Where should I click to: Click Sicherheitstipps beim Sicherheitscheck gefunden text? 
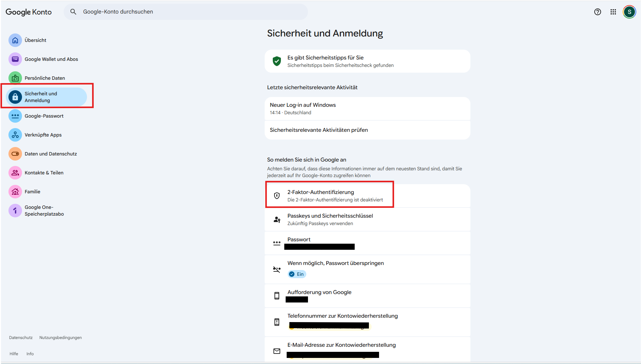(x=340, y=65)
